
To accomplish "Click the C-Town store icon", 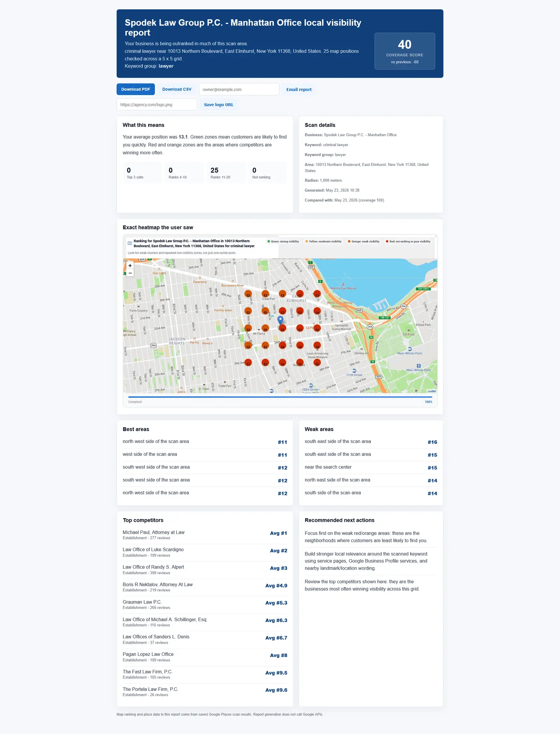I will (204, 385).
